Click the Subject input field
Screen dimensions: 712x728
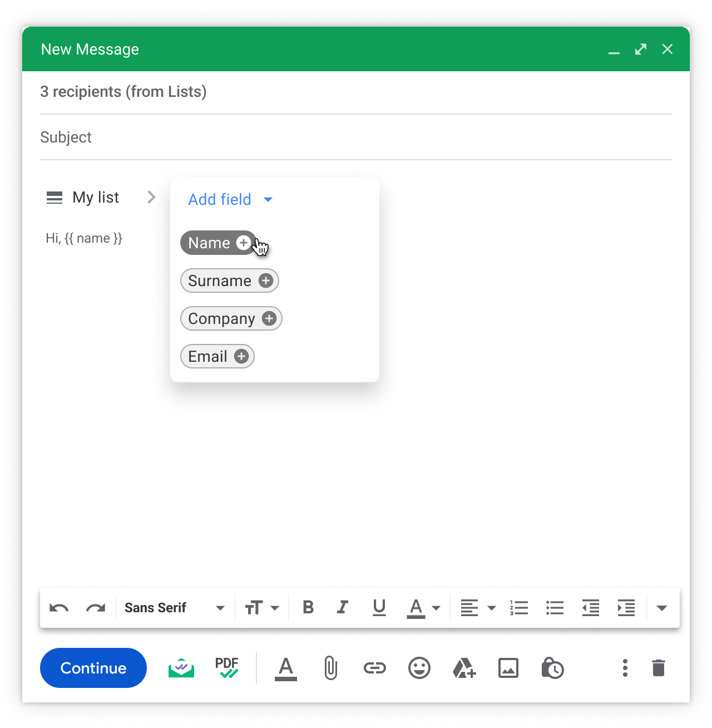(x=356, y=137)
